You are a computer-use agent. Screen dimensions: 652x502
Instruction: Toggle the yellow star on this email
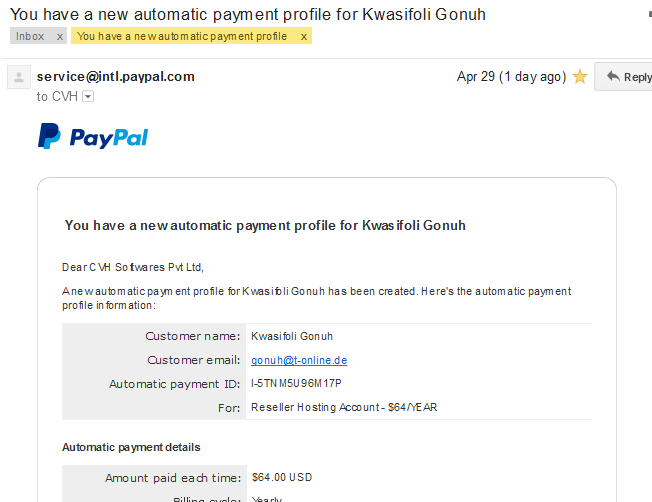pyautogui.click(x=580, y=77)
